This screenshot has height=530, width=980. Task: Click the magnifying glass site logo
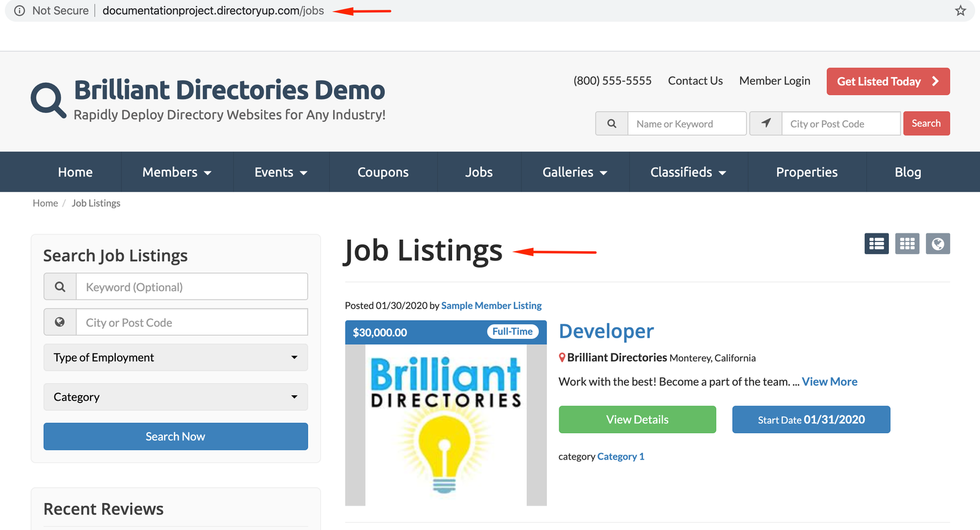(x=48, y=99)
